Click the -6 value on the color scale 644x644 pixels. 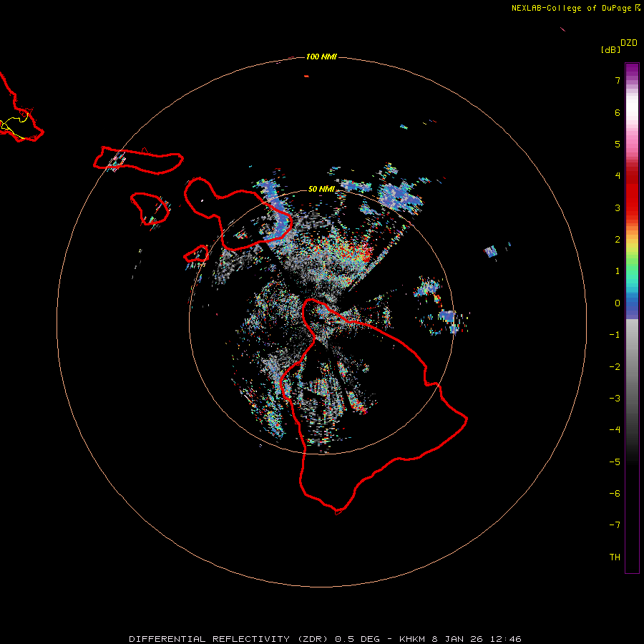(615, 494)
